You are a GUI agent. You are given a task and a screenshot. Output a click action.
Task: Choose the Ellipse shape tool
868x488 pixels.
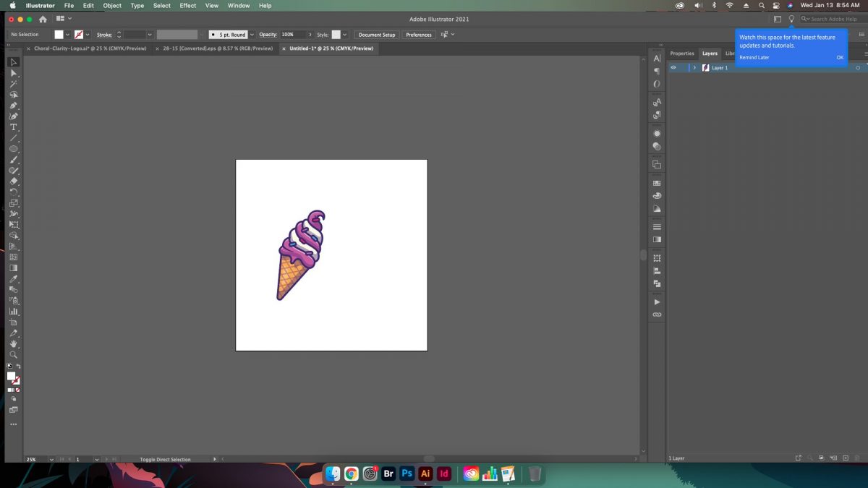pos(13,148)
